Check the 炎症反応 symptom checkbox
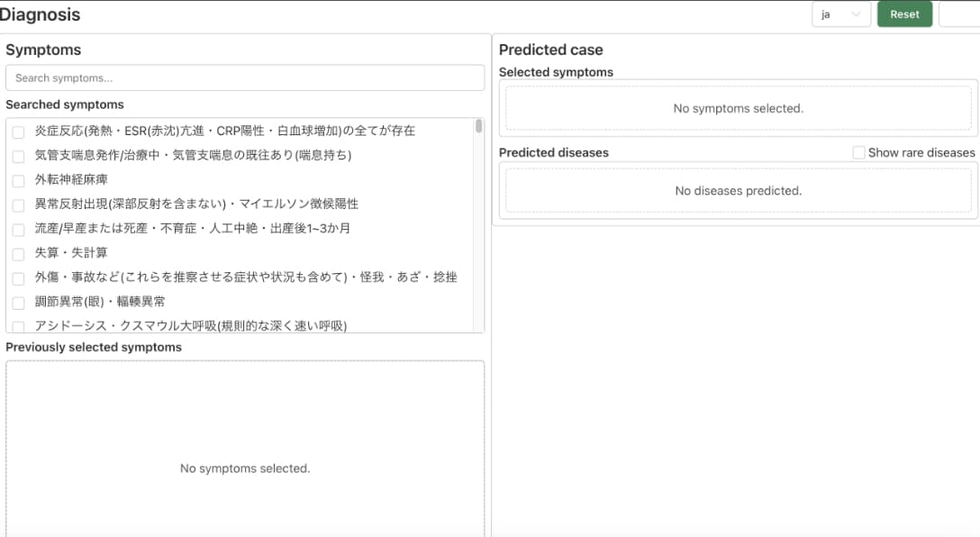The width and height of the screenshot is (980, 537). [18, 132]
